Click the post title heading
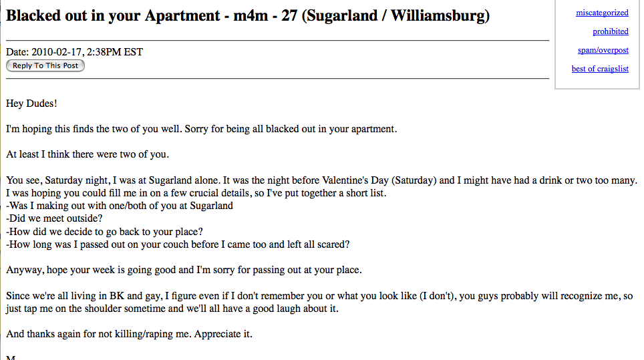This screenshot has height=360, width=644. coord(248,15)
